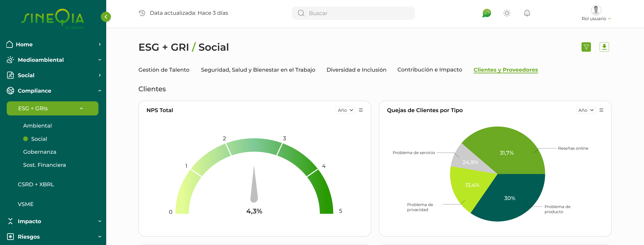The width and height of the screenshot is (644, 245).
Task: Expand the Riesgos menu chevron
Action: 100,237
